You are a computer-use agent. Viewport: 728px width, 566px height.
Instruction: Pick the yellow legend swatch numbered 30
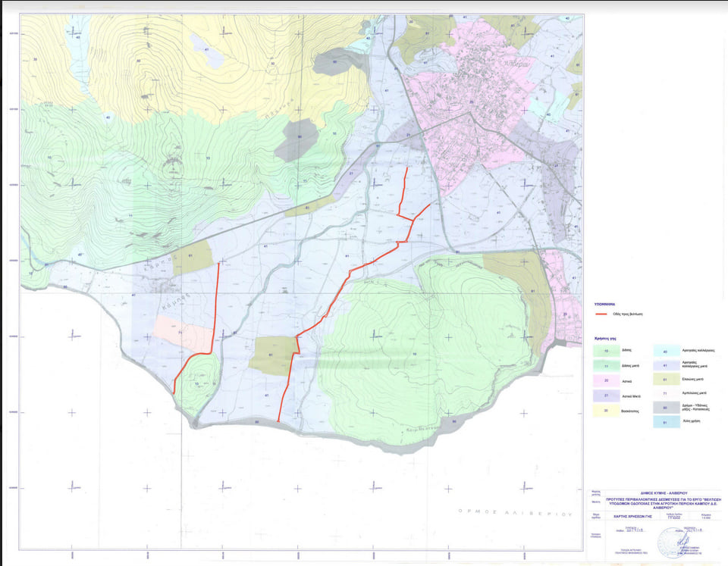coord(607,411)
